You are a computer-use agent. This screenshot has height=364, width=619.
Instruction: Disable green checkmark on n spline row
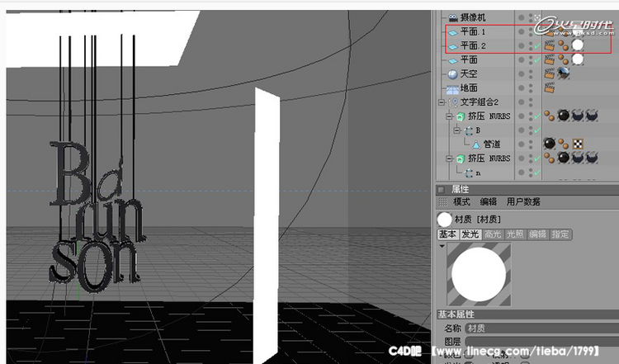[537, 173]
